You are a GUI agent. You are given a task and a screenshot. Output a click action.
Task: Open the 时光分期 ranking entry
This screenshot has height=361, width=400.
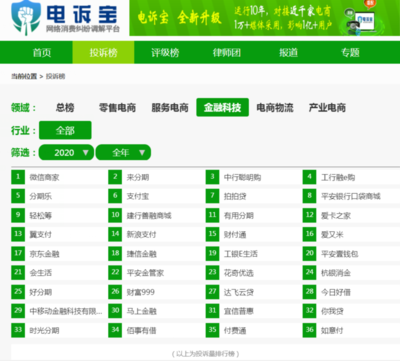[44, 331]
